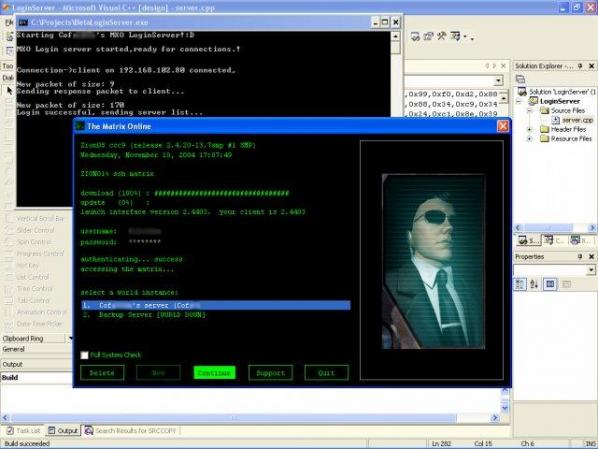Open the editor members dropdown arrow
Viewport: 598px width, 449px height.
tap(498, 81)
